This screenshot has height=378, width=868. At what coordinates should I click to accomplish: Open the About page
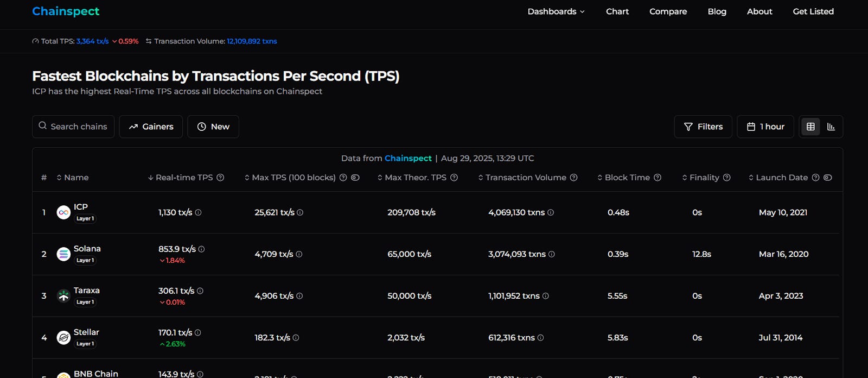(759, 11)
